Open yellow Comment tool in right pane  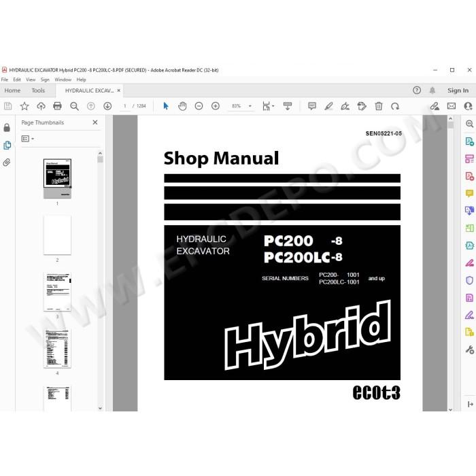pos(469,193)
